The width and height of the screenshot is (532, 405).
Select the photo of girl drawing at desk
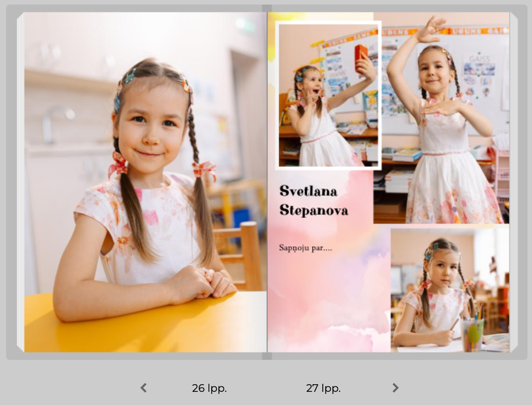click(x=449, y=290)
